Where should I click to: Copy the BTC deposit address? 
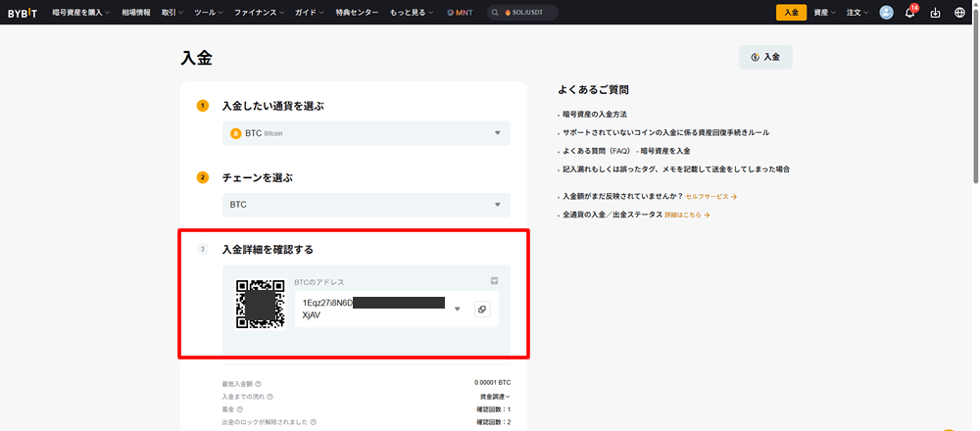tap(481, 310)
